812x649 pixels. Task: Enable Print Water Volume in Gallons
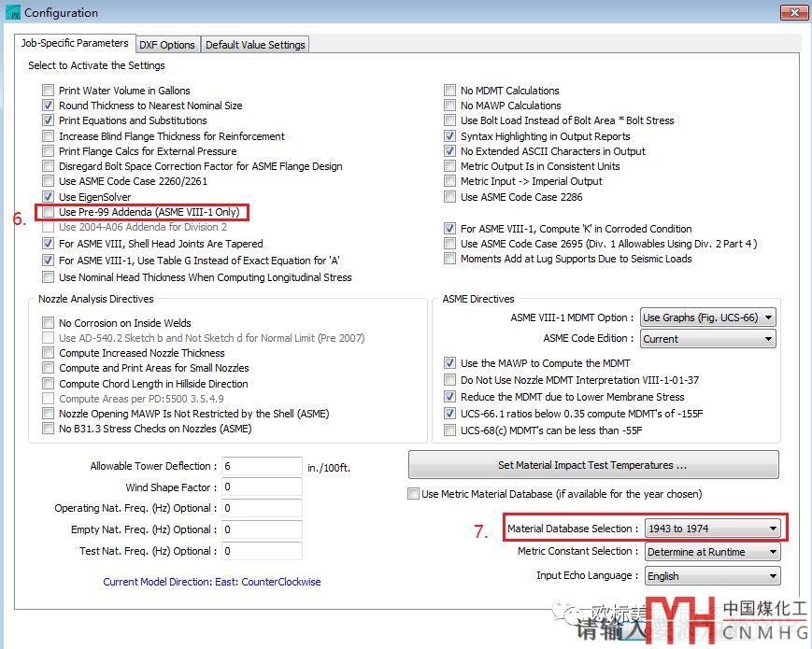pyautogui.click(x=49, y=90)
